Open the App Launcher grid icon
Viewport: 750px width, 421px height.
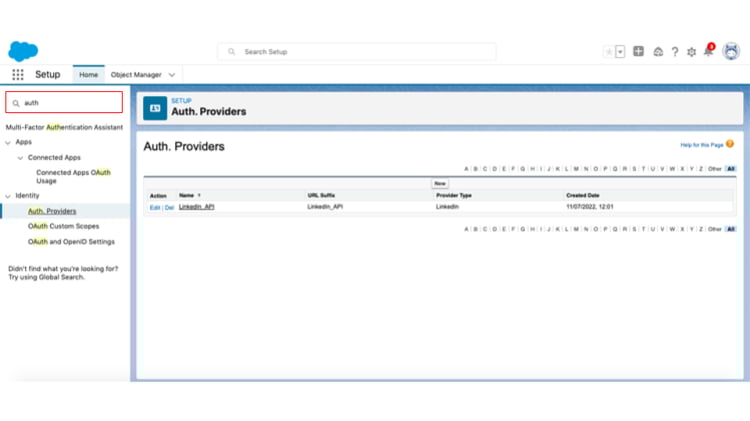(18, 75)
